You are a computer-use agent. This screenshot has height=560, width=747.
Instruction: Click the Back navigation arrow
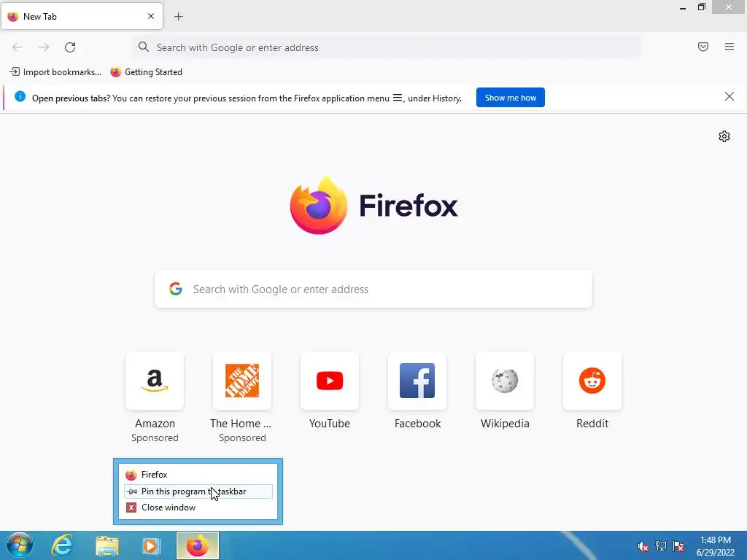(18, 47)
